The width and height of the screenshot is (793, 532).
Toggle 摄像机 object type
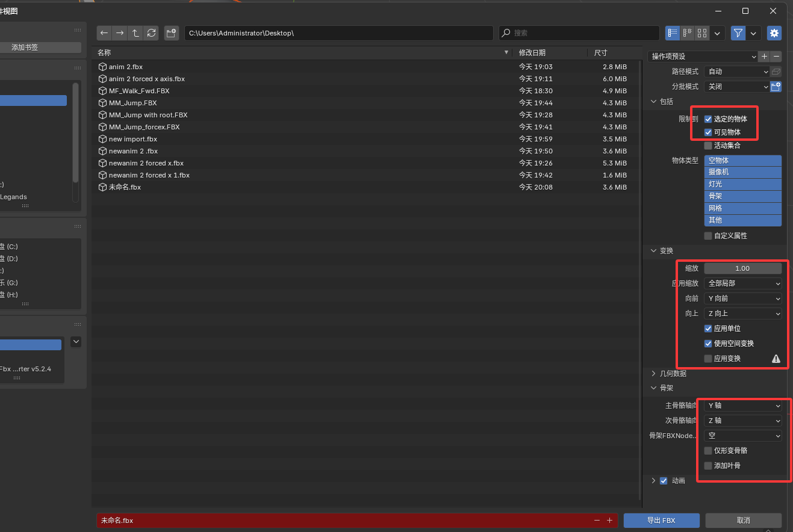(x=743, y=172)
